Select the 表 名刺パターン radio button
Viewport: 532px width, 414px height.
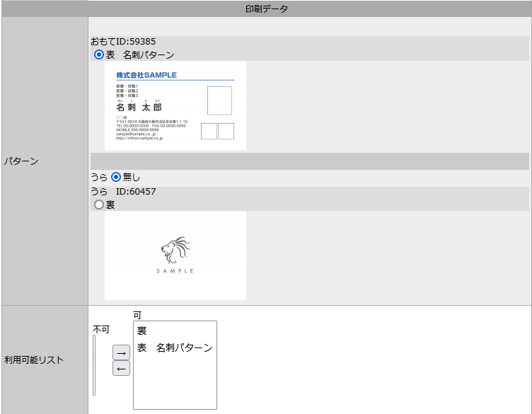99,54
